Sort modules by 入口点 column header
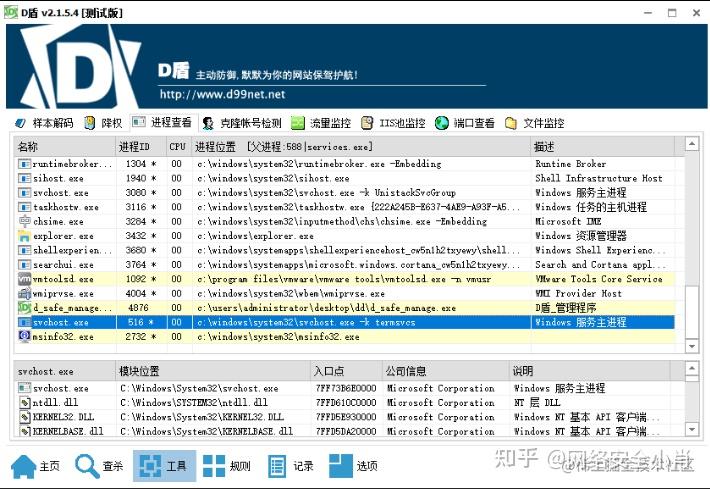The image size is (710, 489). [346, 371]
